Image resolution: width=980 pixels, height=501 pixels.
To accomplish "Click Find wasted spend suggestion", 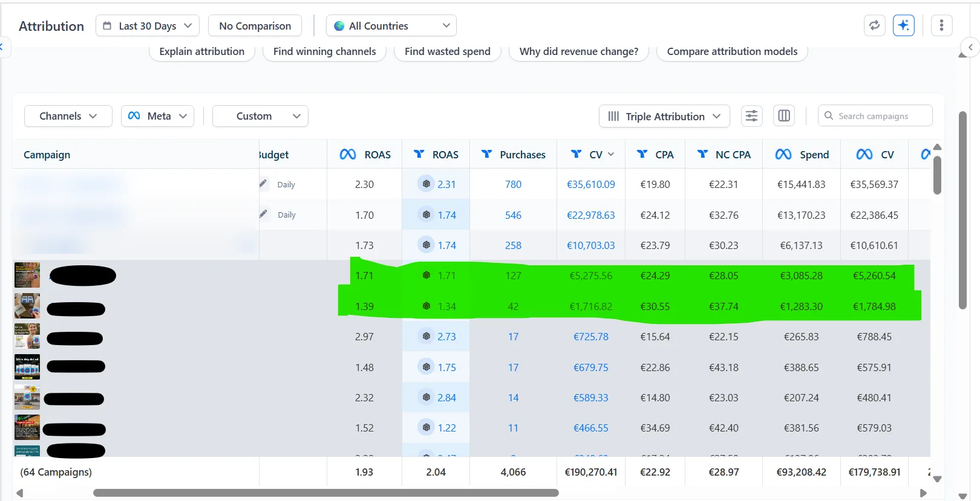I will tap(448, 51).
